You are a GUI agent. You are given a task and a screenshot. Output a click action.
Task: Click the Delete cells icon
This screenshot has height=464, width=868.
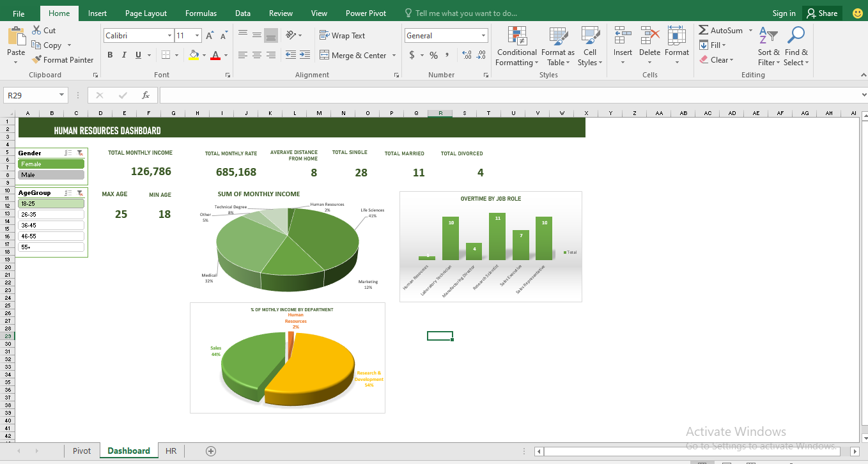(x=649, y=36)
